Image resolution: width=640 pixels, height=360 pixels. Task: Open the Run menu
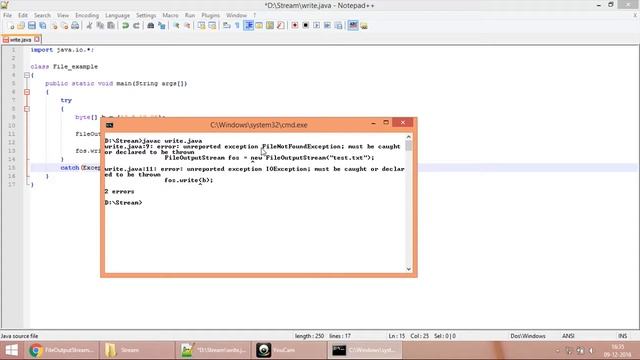[190, 15]
